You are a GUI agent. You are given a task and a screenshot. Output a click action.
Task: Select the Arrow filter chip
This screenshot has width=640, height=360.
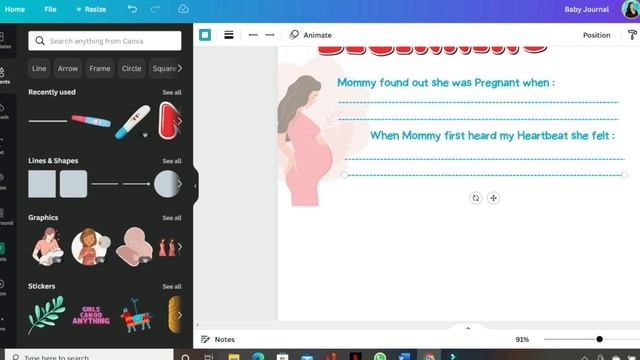click(x=68, y=68)
